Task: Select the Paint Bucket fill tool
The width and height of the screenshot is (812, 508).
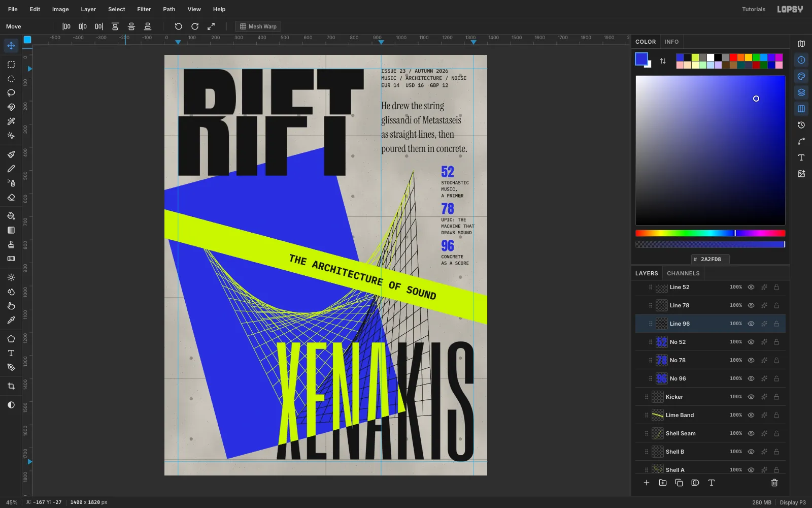Action: point(11,216)
